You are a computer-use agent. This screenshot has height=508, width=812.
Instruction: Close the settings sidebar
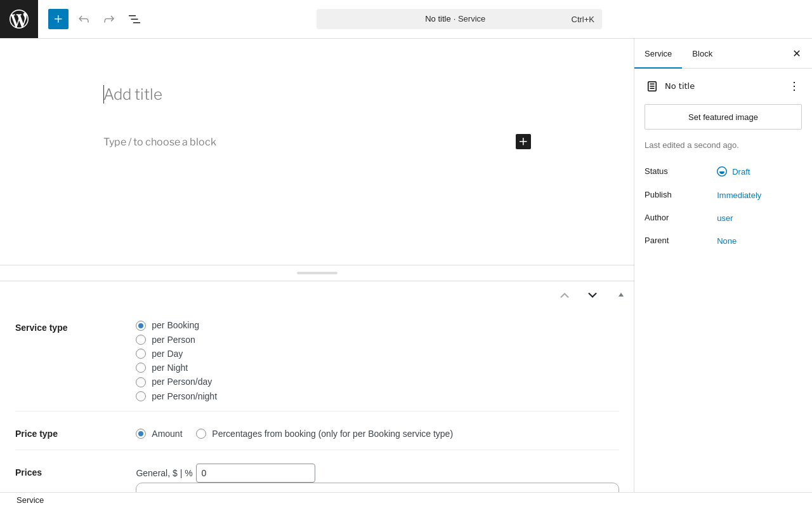(797, 53)
